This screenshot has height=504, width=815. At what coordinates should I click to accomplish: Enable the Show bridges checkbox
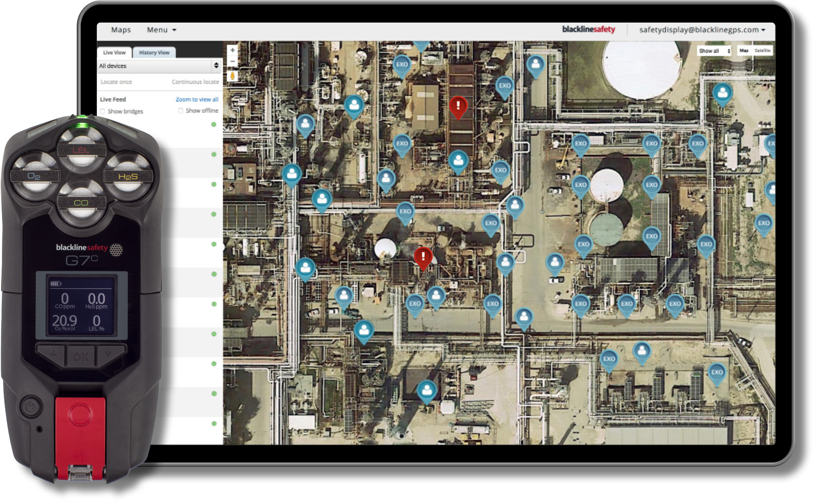tap(103, 111)
